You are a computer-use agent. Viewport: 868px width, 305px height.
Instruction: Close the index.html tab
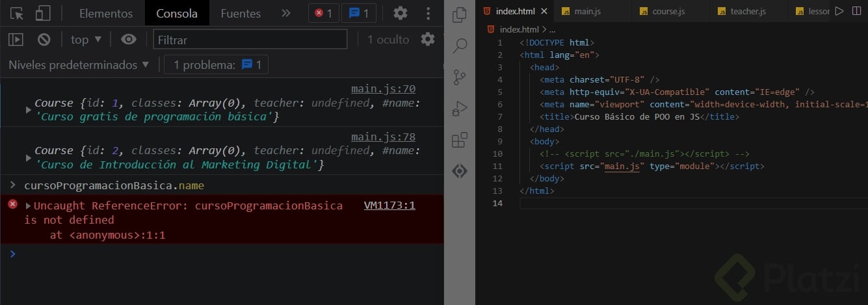[x=544, y=11]
